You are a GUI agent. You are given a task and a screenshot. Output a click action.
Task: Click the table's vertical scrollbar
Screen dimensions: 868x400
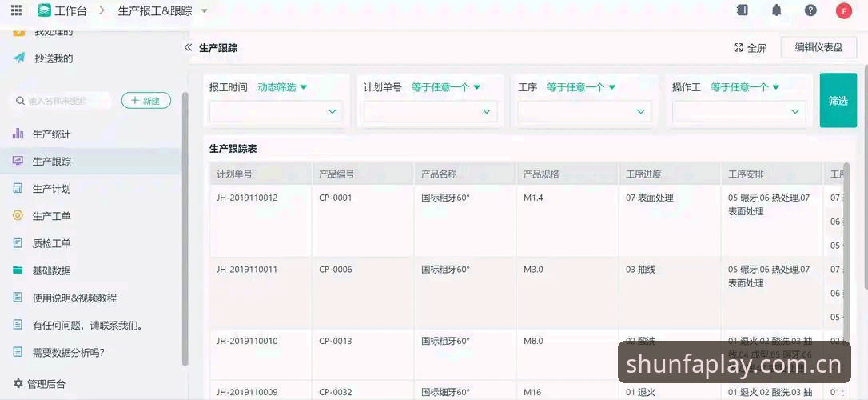846,250
